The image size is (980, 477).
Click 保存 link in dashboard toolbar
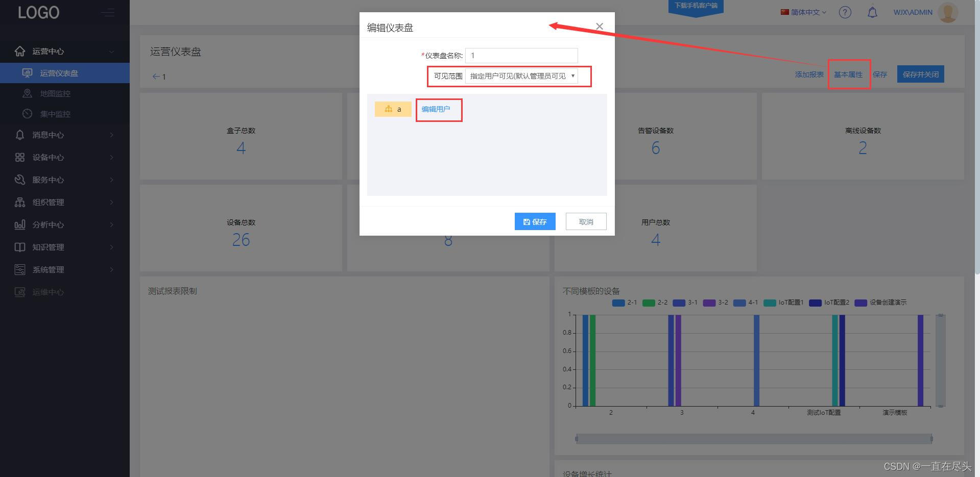click(x=879, y=74)
